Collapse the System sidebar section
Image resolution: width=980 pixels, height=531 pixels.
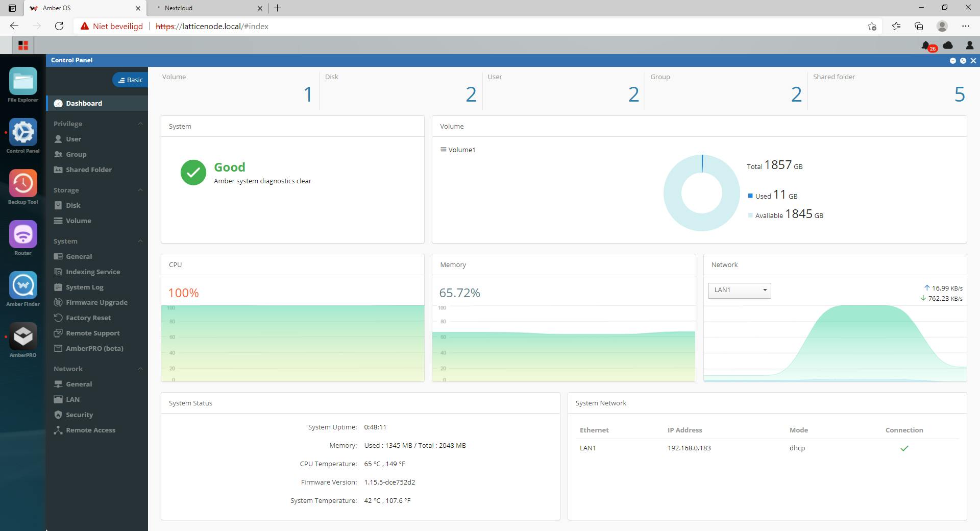(x=140, y=241)
